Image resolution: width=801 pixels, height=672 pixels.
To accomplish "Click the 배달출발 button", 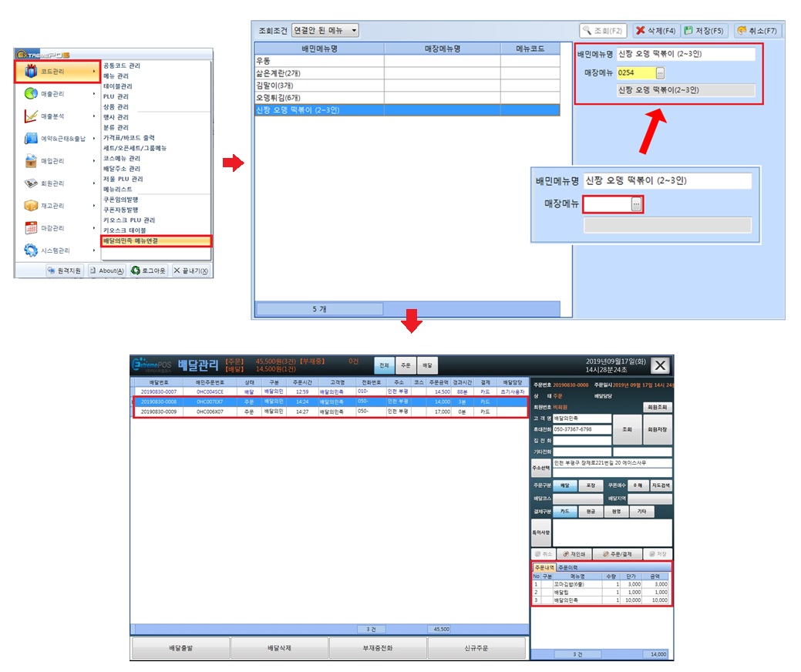I will tap(180, 648).
